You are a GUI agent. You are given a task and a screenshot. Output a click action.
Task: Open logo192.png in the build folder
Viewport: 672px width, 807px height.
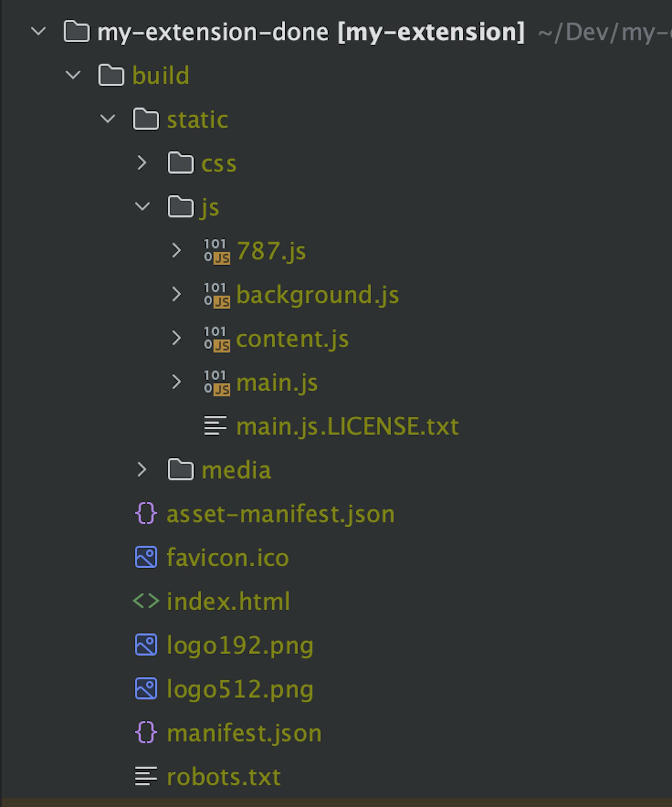tap(240, 645)
